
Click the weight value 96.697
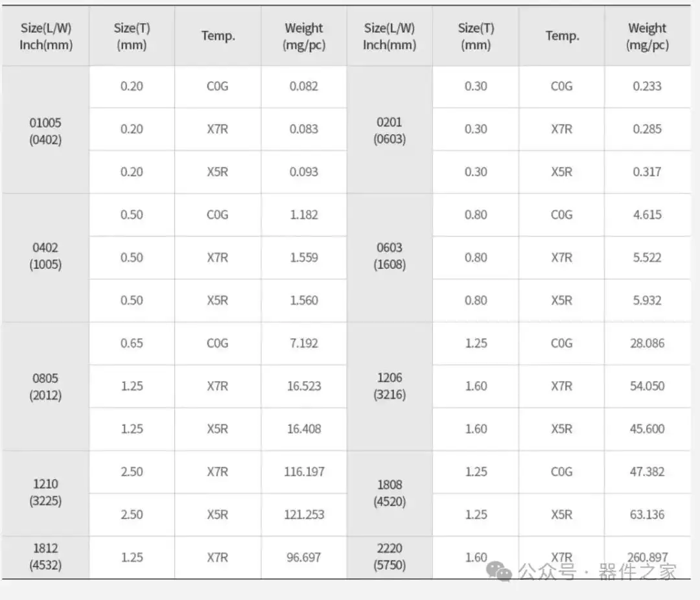pos(303,557)
